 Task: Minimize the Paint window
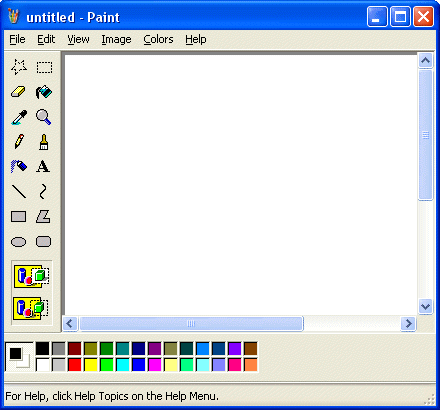tap(377, 16)
